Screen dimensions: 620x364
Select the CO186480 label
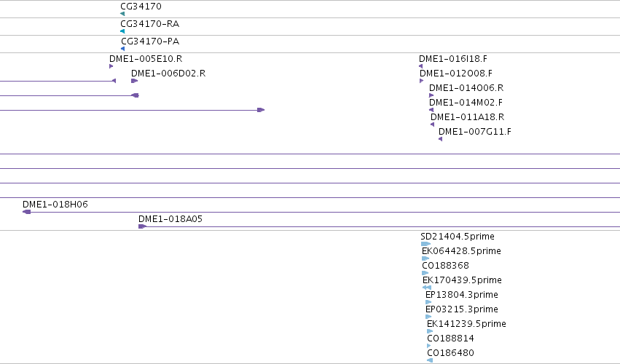point(450,353)
